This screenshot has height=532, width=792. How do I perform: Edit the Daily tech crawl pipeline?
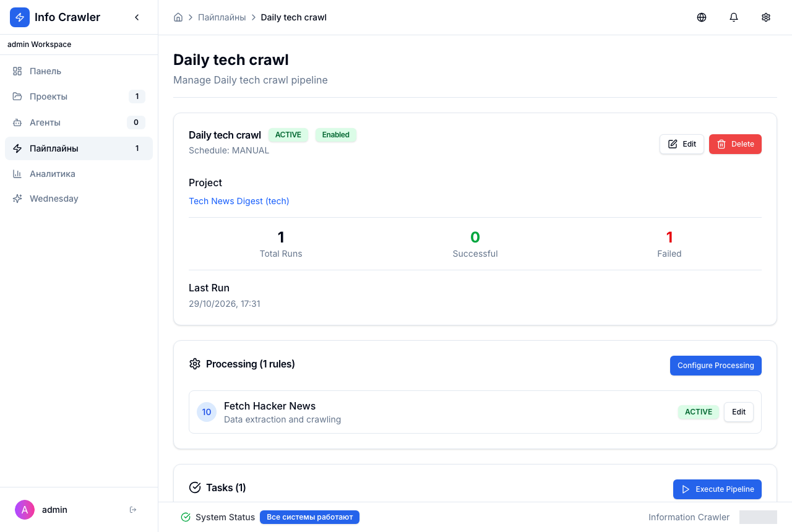click(682, 144)
